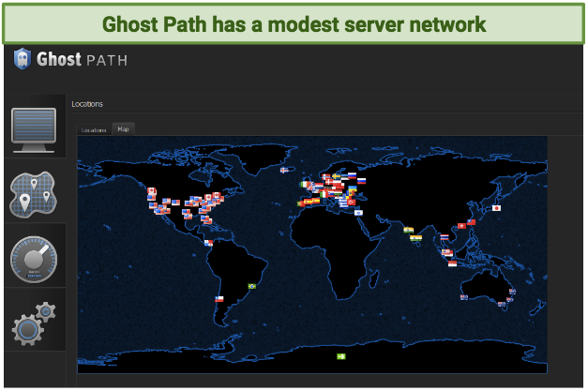Screen dimensions: 588x391
Task: Open the map pins locations sidebar icon
Action: click(34, 195)
